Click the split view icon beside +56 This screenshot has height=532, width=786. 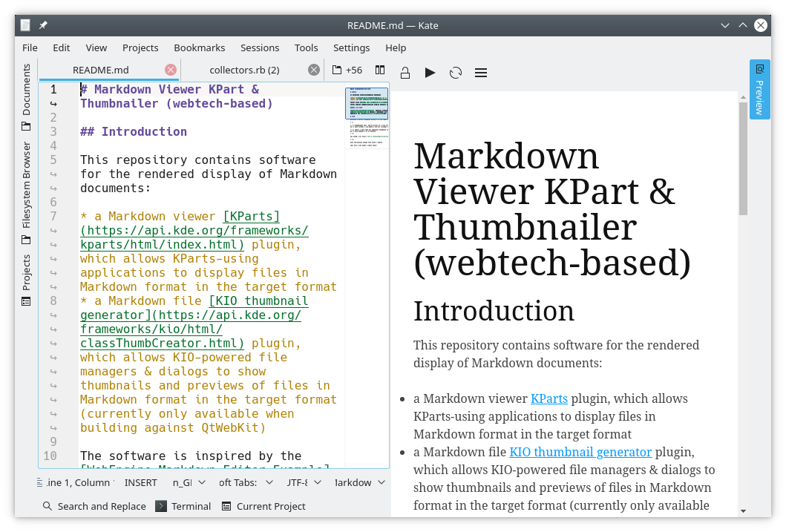click(380, 70)
